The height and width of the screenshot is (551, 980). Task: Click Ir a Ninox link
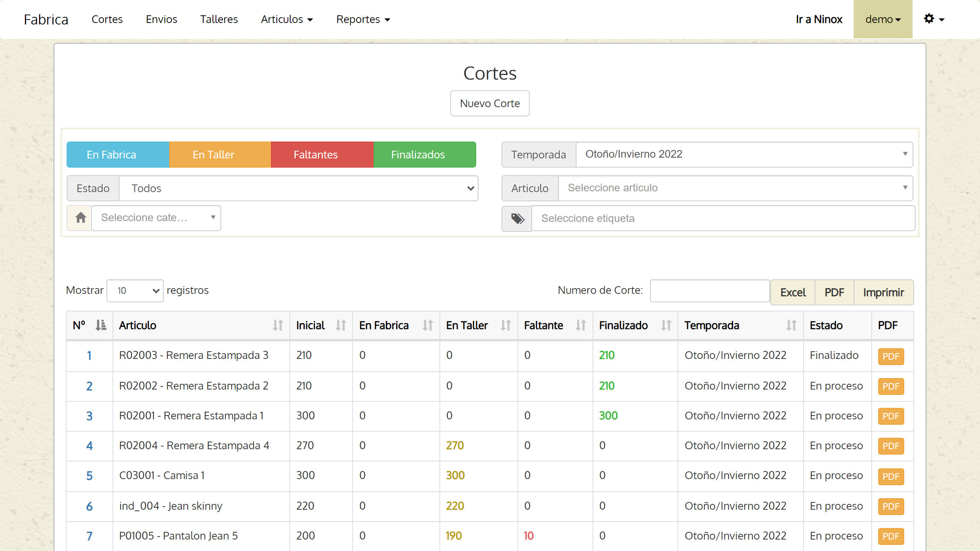(x=819, y=19)
